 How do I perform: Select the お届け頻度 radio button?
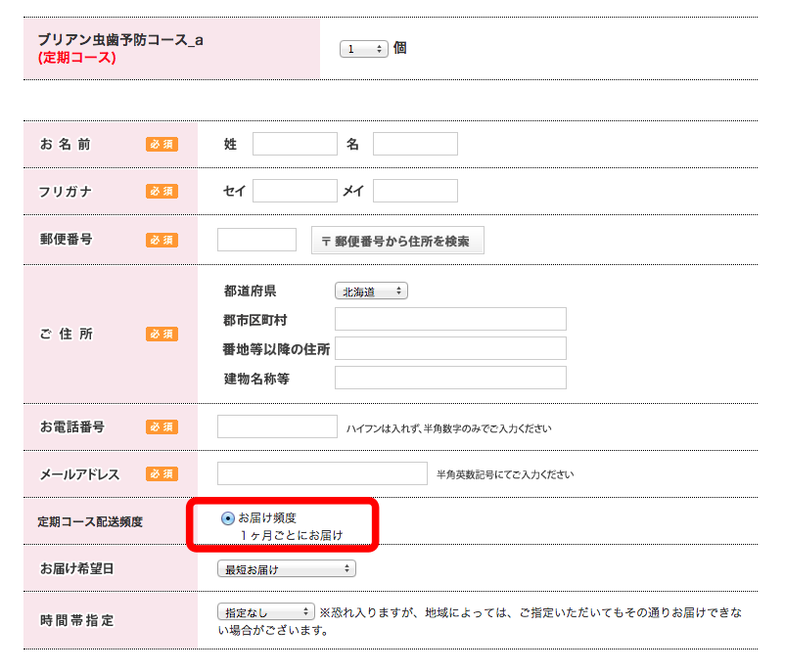click(x=228, y=518)
